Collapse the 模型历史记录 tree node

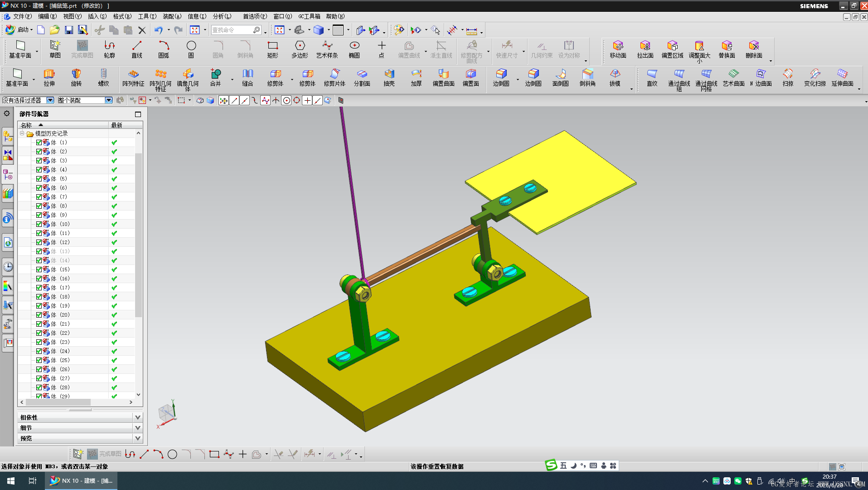click(x=22, y=133)
